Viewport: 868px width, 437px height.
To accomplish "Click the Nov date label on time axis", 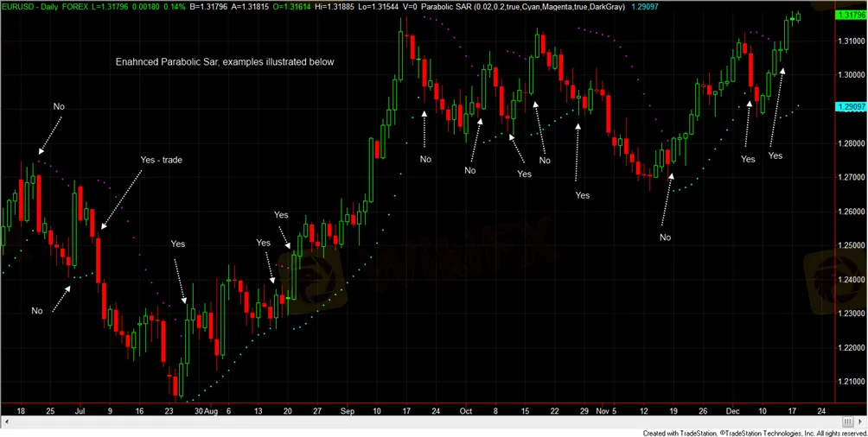I will pos(601,411).
